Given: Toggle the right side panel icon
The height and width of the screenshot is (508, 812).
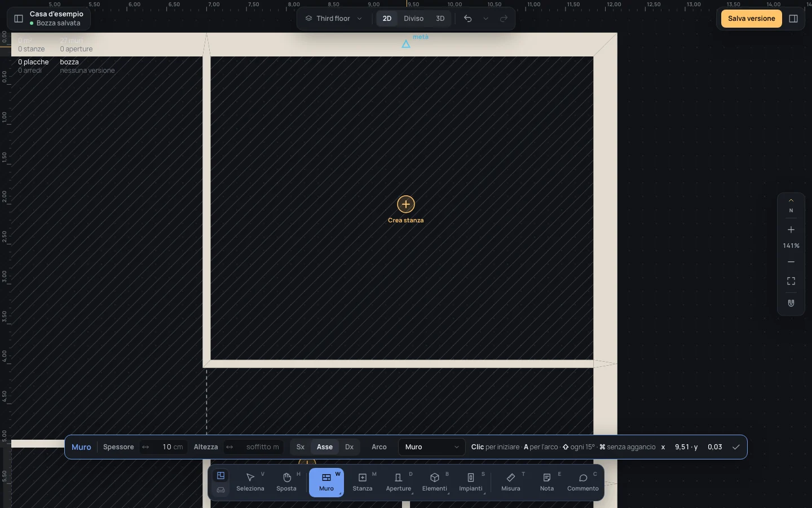Looking at the screenshot, I should click(793, 19).
